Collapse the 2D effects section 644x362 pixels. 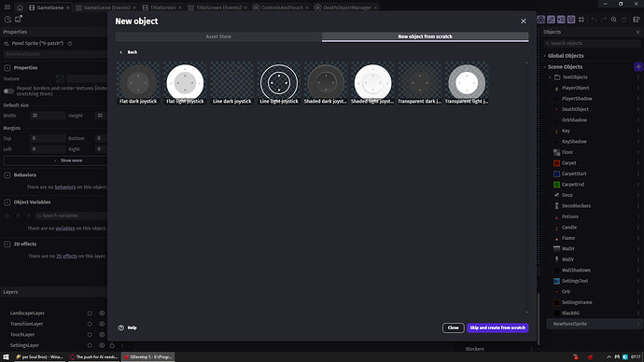(x=7, y=244)
